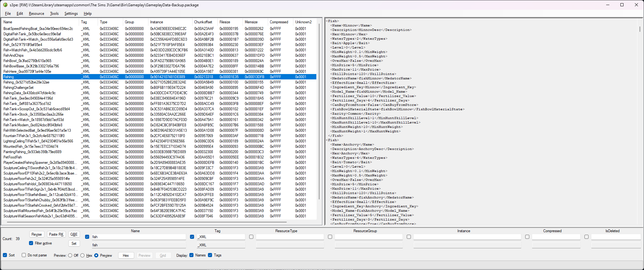Select the FishBowl_0x3fad2790b610a965 row
644x270 pixels.
(159, 61)
